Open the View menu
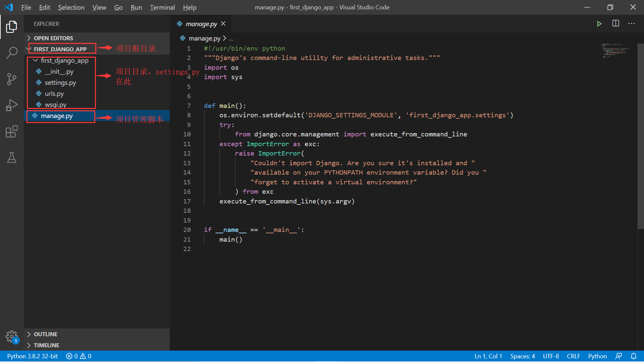Viewport: 644px width, 362px height. click(x=99, y=7)
